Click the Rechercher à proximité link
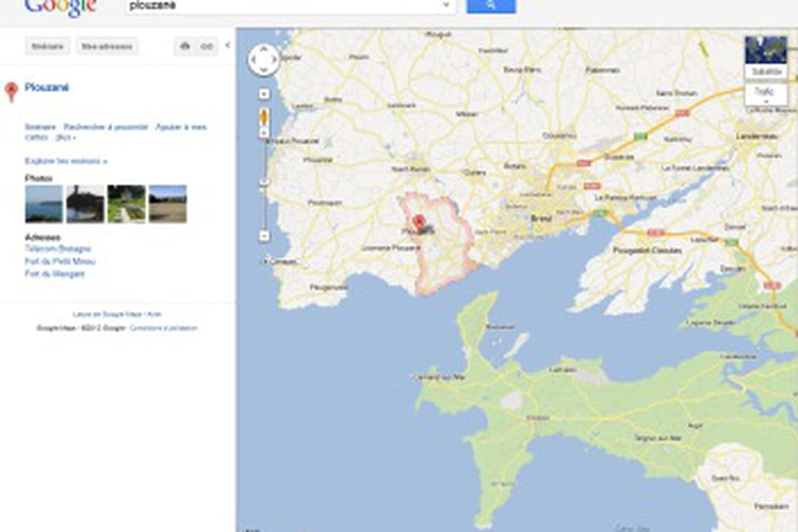The height and width of the screenshot is (532, 798). [x=105, y=126]
